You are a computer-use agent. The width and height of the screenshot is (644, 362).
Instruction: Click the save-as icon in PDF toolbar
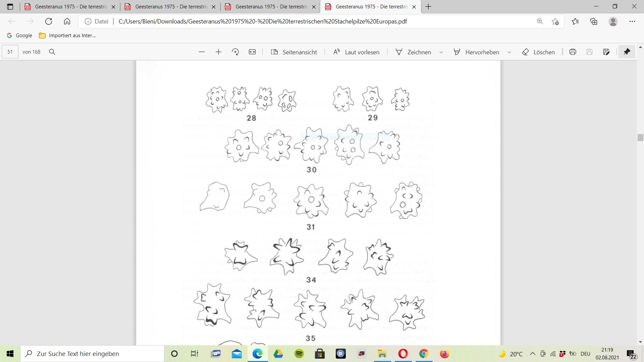click(x=606, y=52)
